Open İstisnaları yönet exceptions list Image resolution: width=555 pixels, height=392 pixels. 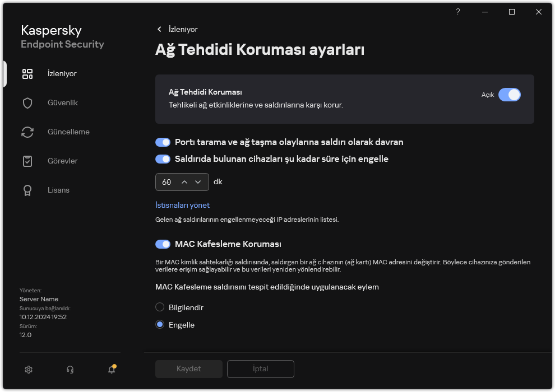pos(182,205)
